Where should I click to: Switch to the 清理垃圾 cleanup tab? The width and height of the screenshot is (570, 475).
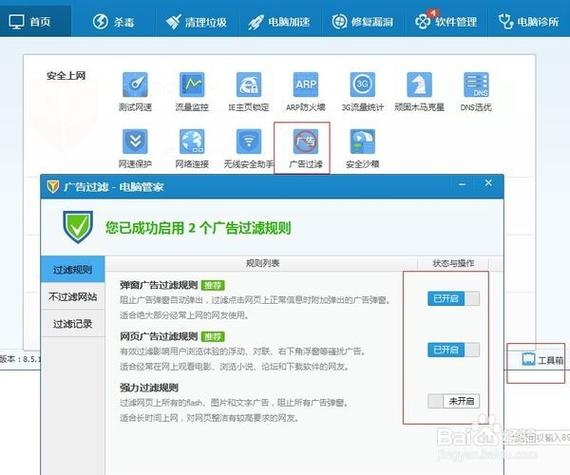196,22
